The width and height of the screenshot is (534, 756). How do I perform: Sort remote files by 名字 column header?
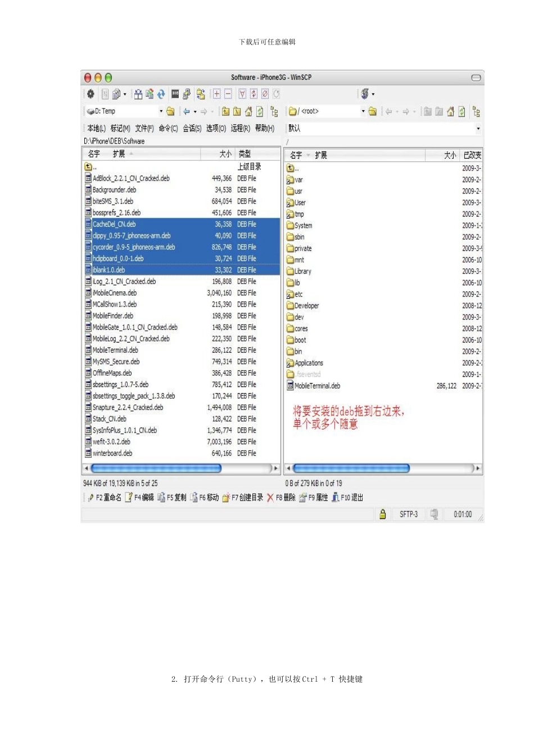[297, 155]
